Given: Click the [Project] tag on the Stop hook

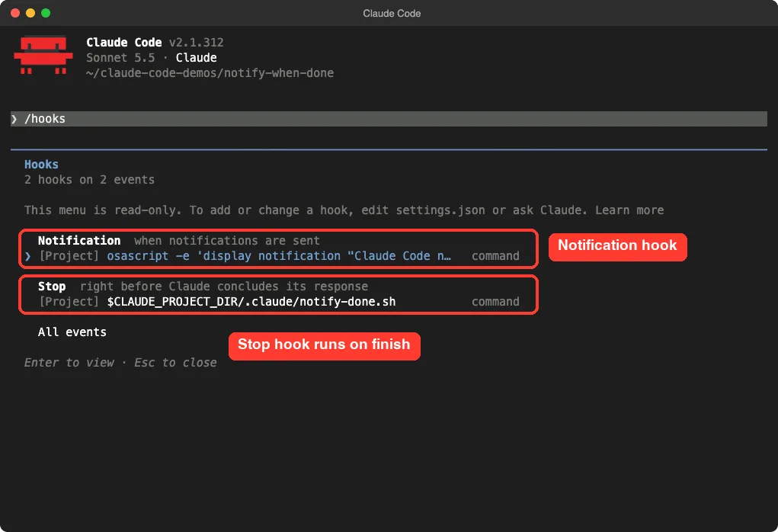Looking at the screenshot, I should (x=69, y=302).
